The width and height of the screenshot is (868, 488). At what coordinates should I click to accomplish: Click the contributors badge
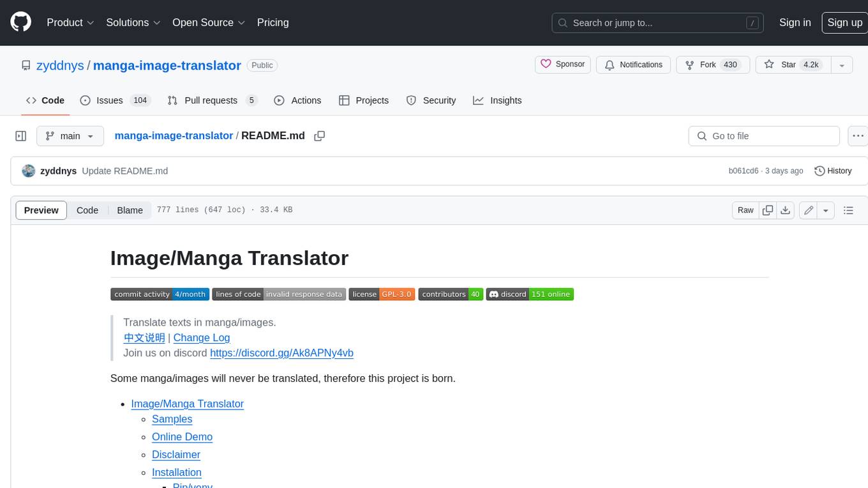click(x=451, y=294)
